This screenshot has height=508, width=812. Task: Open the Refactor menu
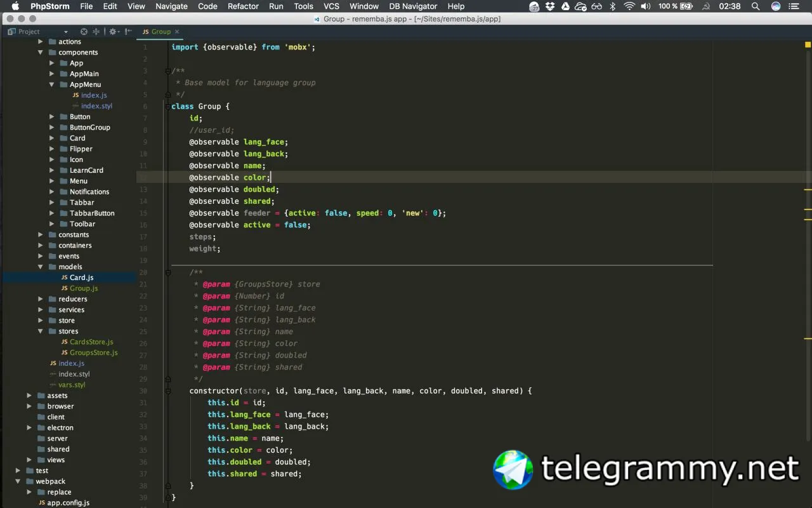pos(243,6)
